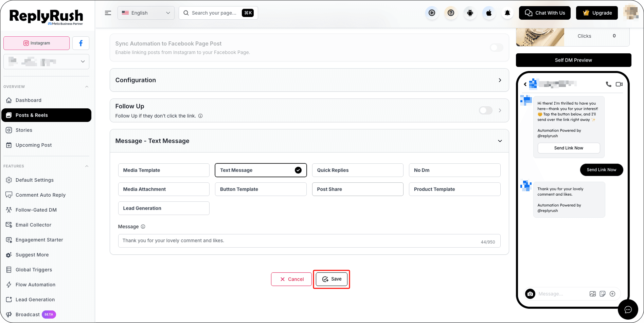
Task: Click the info icon beside Message label
Action: click(143, 227)
